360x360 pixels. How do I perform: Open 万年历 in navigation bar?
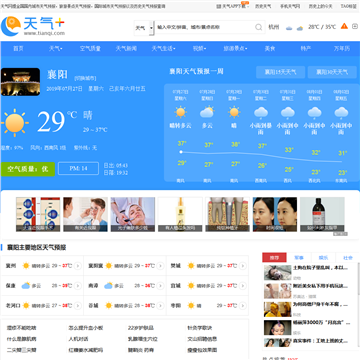tap(342, 49)
